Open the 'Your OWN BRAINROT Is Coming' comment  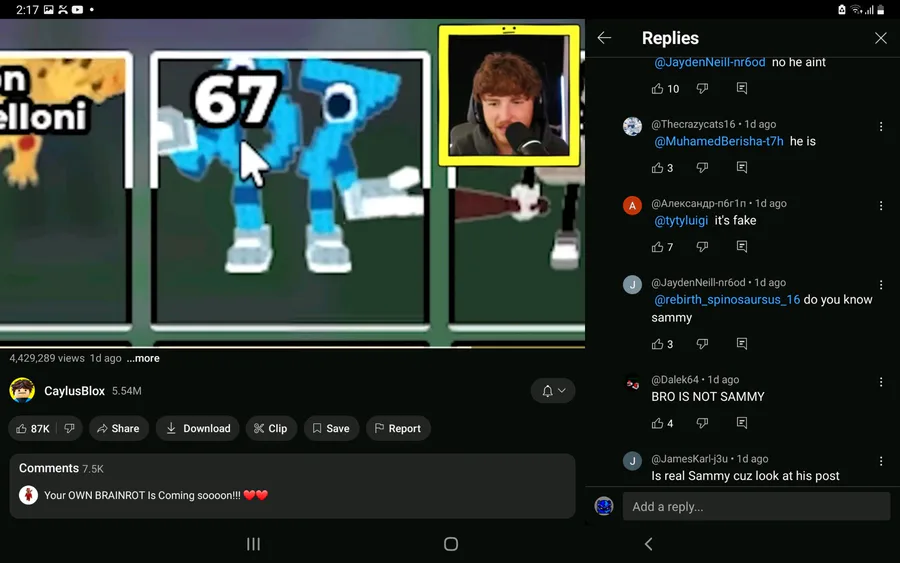pos(156,495)
